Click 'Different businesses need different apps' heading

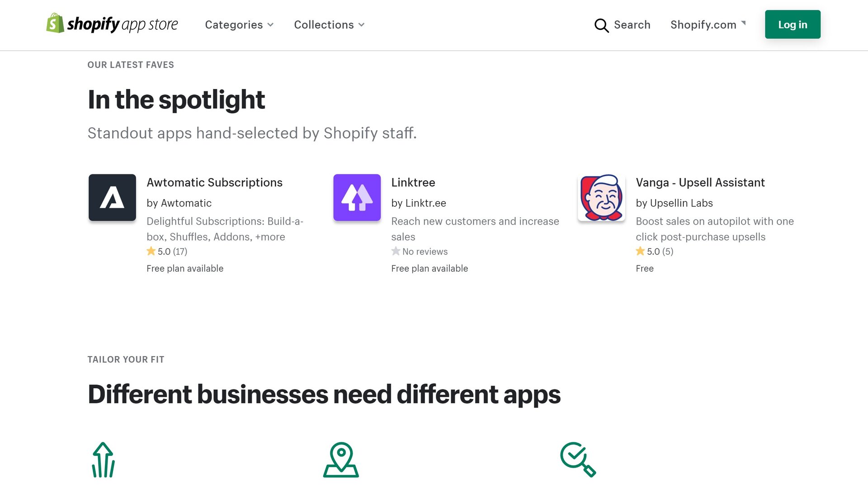pyautogui.click(x=324, y=394)
